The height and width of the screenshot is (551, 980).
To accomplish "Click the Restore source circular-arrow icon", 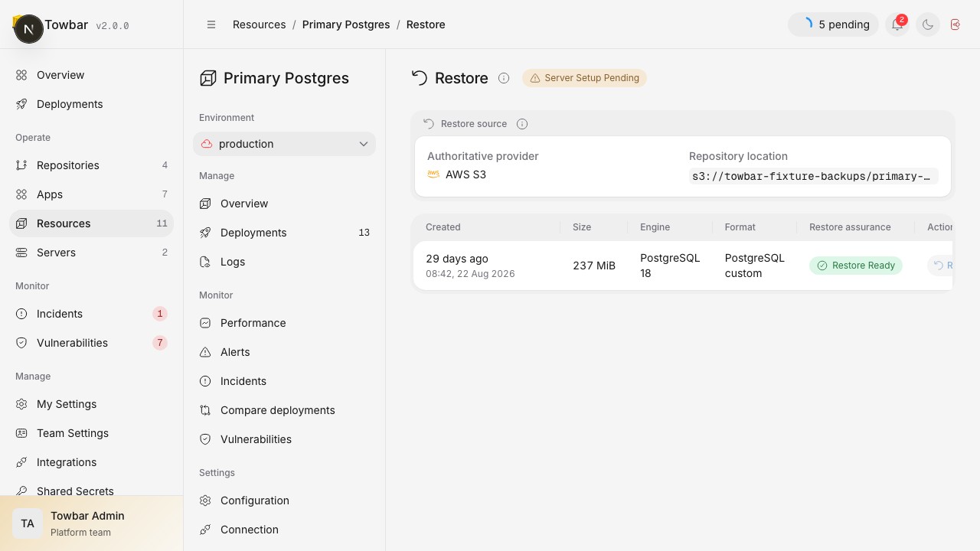I will pos(429,124).
